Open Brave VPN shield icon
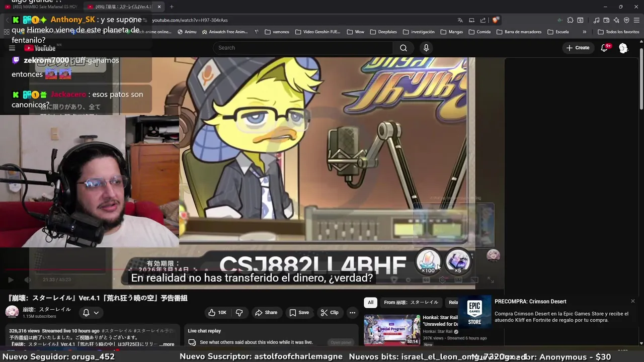The height and width of the screenshot is (362, 644). coord(626,20)
